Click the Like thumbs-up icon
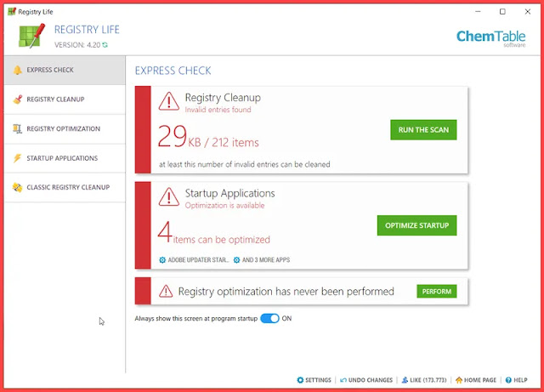 pos(405,380)
